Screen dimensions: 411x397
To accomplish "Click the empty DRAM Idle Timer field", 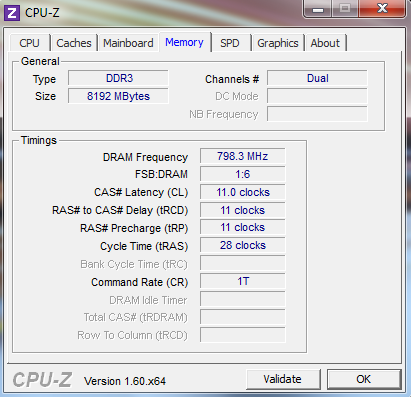I will tap(243, 300).
